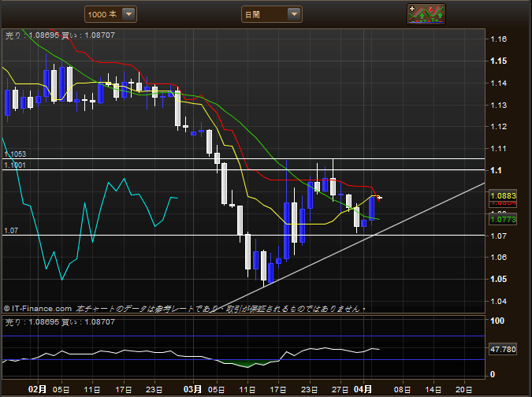Select the 1.1053 horizontal line label
The width and height of the screenshot is (532, 397).
pos(15,154)
